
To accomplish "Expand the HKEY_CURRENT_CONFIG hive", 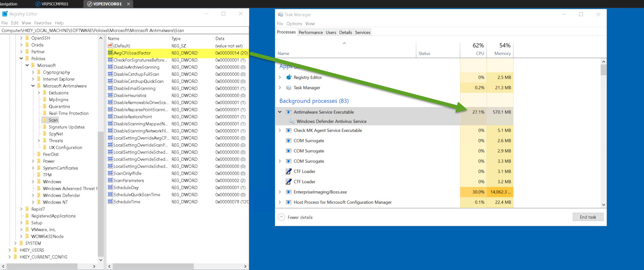I will 10,257.
